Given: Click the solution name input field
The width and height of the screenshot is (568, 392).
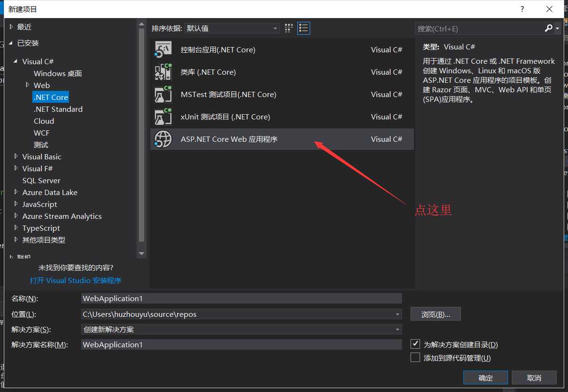Looking at the screenshot, I should (241, 344).
